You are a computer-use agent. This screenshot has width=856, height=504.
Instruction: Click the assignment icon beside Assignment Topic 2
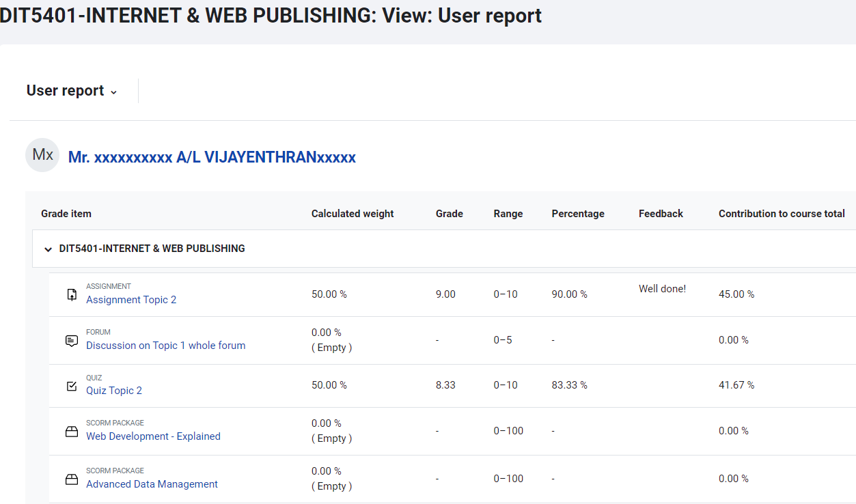click(x=72, y=294)
